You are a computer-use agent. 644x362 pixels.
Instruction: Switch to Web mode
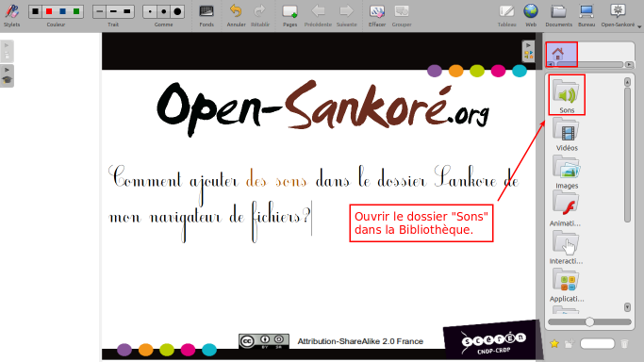click(x=531, y=16)
